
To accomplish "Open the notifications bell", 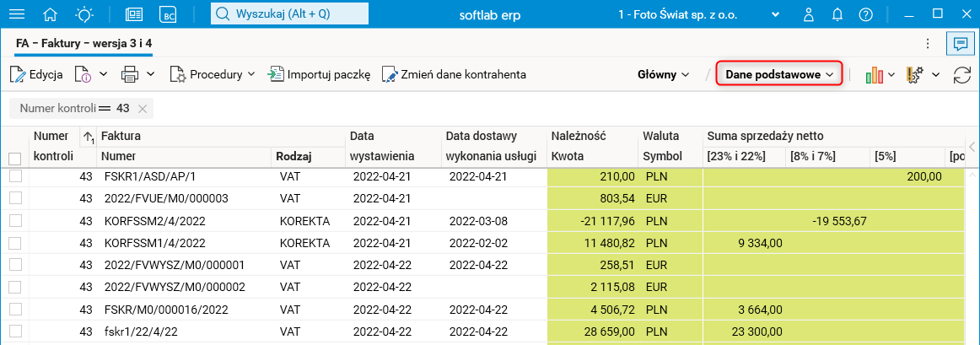I will pos(837,14).
